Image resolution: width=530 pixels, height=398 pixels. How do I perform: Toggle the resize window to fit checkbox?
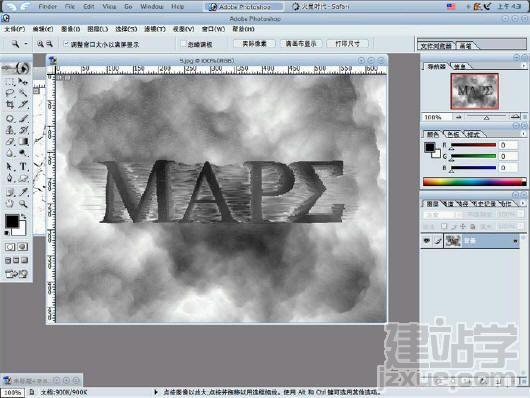tap(66, 44)
